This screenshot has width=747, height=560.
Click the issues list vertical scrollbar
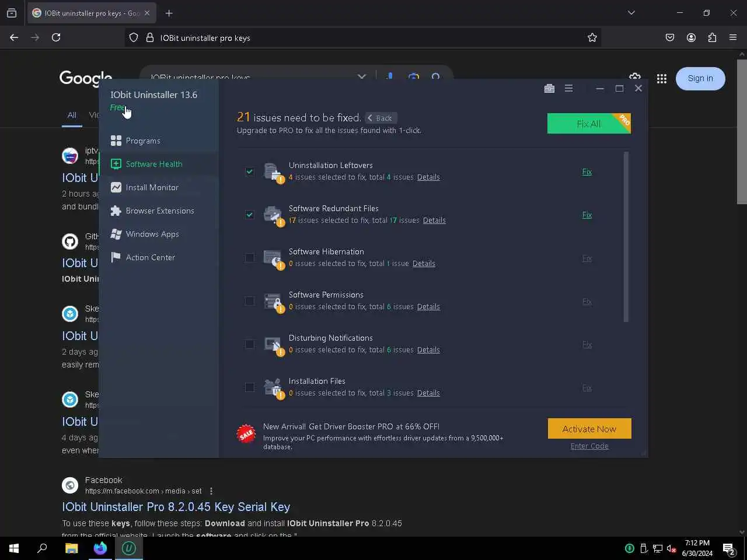(626, 236)
